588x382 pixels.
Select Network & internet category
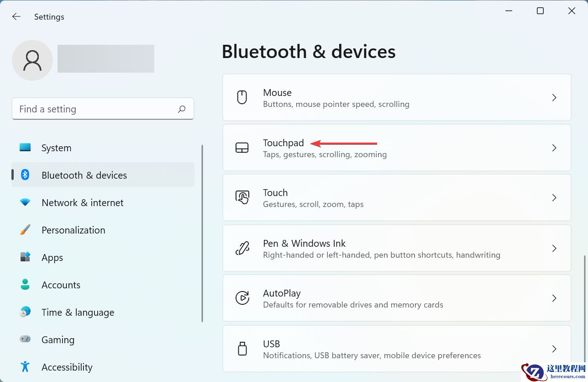(82, 203)
